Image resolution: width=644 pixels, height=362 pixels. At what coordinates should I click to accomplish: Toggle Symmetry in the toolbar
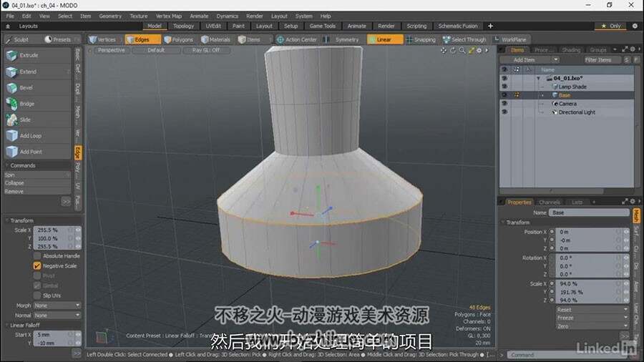point(342,40)
